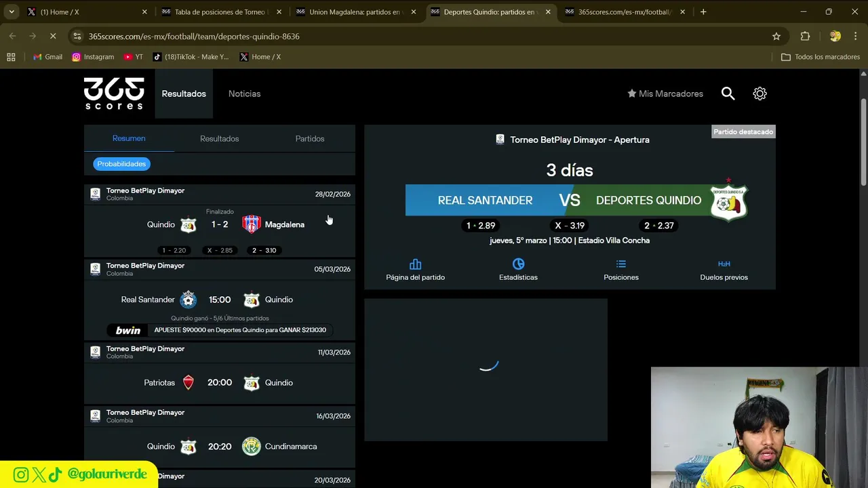Switch to the Resultados sub-tab

[219, 138]
